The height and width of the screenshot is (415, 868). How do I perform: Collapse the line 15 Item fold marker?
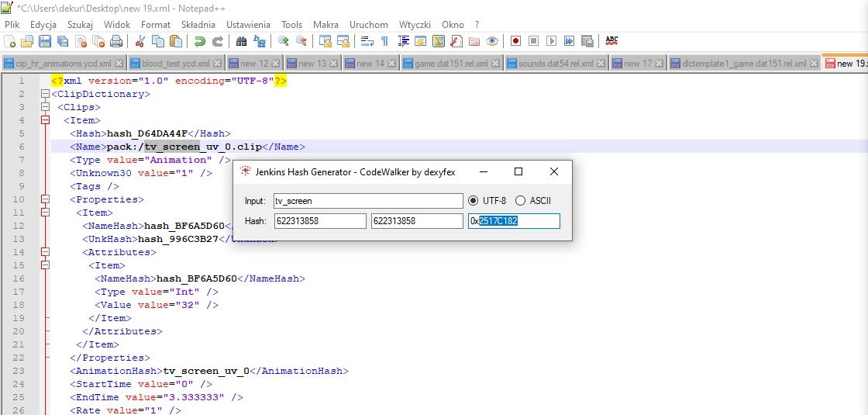click(x=46, y=265)
